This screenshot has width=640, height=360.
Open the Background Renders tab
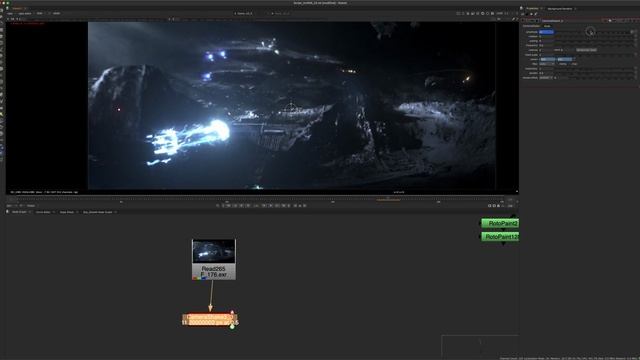(560, 9)
